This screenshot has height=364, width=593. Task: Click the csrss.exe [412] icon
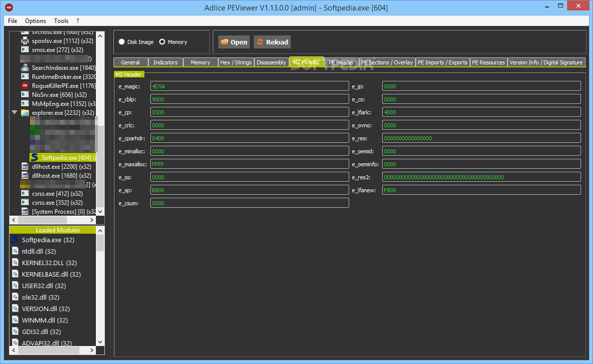[x=25, y=193]
